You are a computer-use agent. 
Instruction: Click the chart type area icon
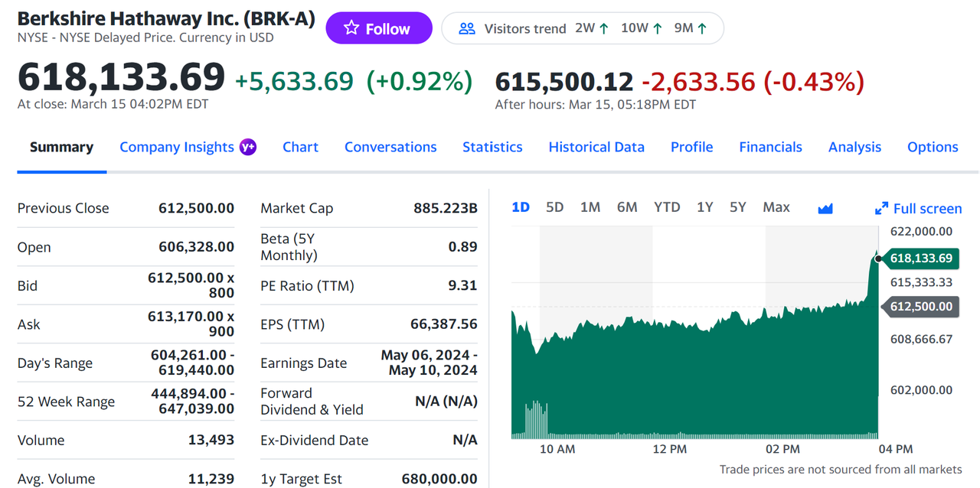[x=825, y=208]
